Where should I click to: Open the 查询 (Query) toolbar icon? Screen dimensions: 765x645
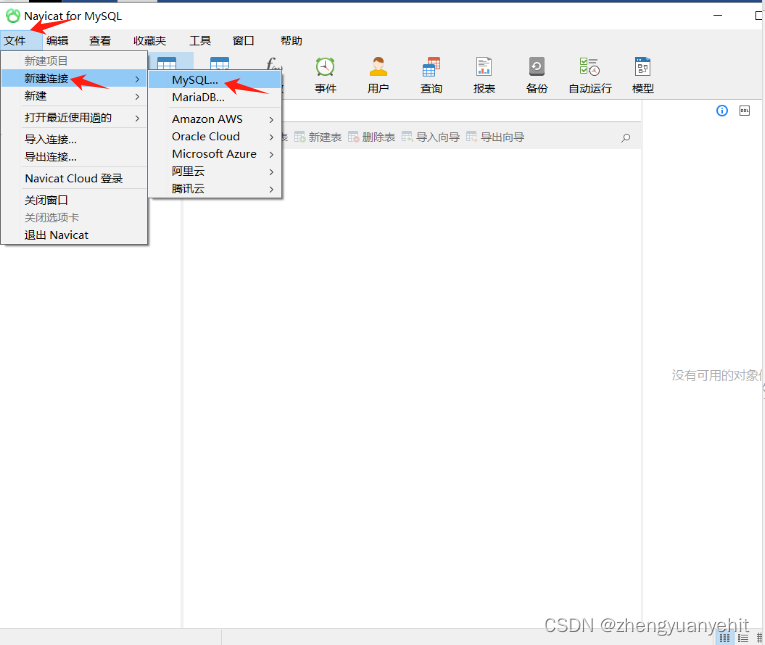tap(431, 75)
